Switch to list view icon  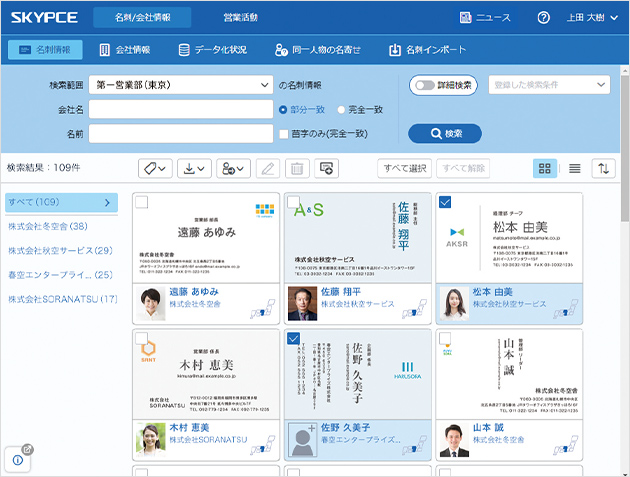click(x=575, y=168)
